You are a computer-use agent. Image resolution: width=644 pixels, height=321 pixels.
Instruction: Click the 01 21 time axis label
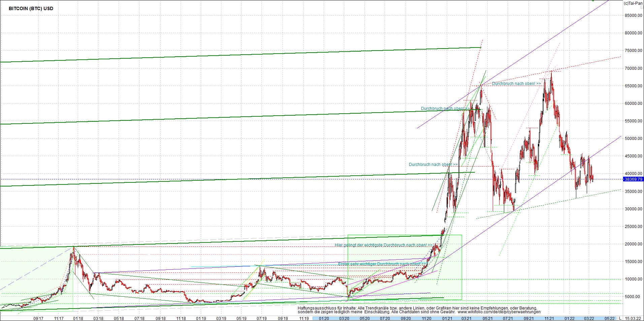(447, 318)
